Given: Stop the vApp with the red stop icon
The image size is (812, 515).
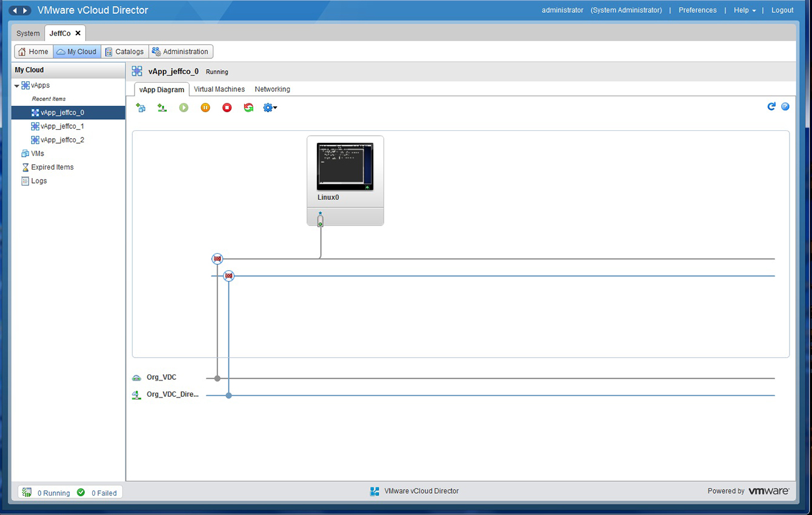Looking at the screenshot, I should 227,108.
